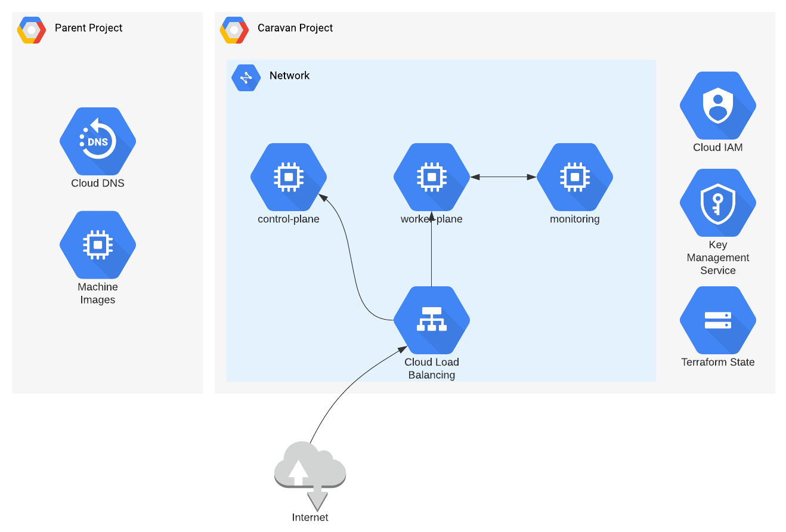Click the Cloud DNS hexagon icon
This screenshot has width=786, height=532.
[98, 141]
